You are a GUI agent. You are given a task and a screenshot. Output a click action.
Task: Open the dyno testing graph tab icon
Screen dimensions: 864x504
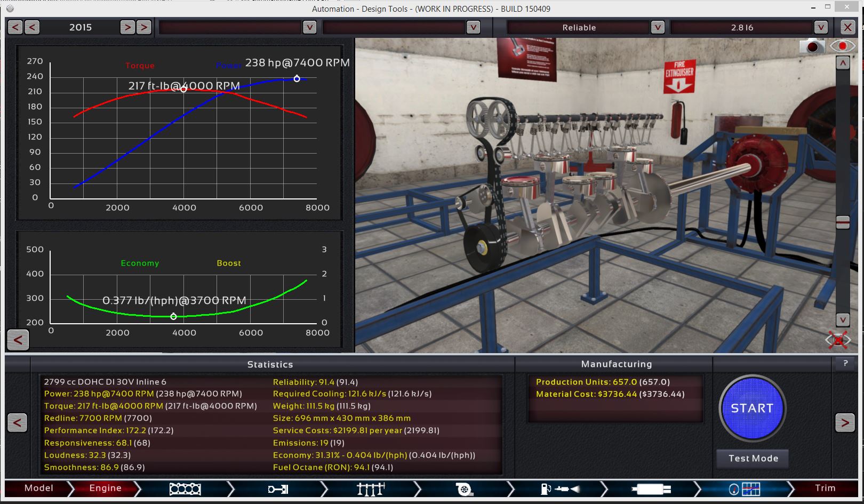pyautogui.click(x=744, y=489)
